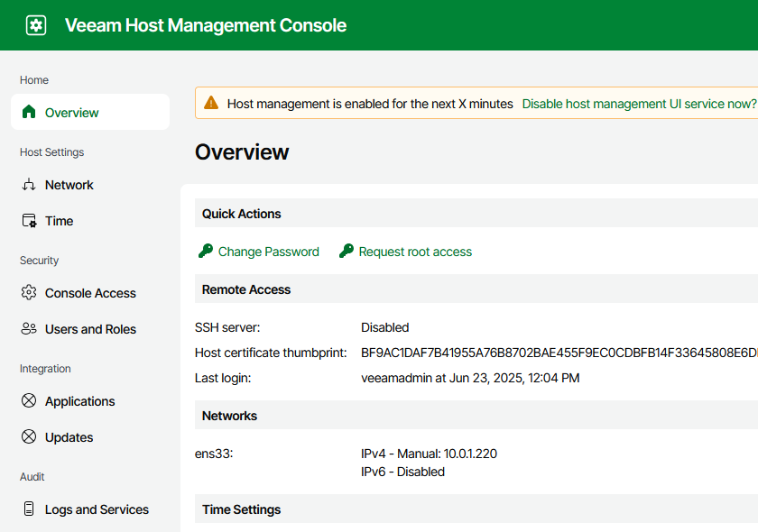Click the key icon beside Change Password
Image resolution: width=758 pixels, height=532 pixels.
pos(205,251)
